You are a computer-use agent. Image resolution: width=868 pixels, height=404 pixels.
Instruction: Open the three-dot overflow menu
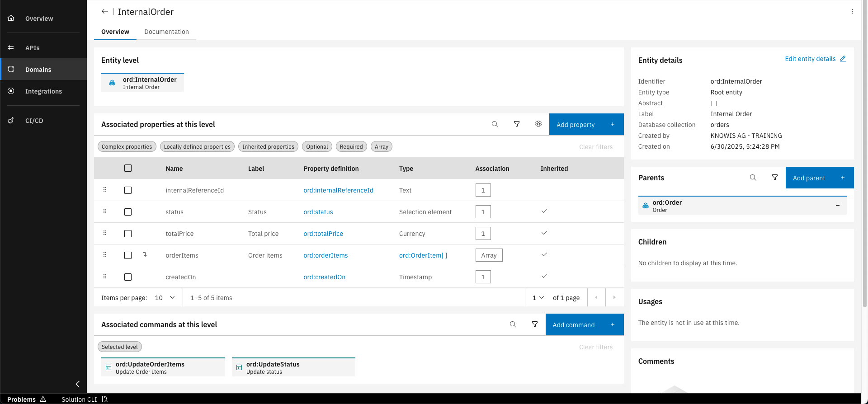pos(852,12)
